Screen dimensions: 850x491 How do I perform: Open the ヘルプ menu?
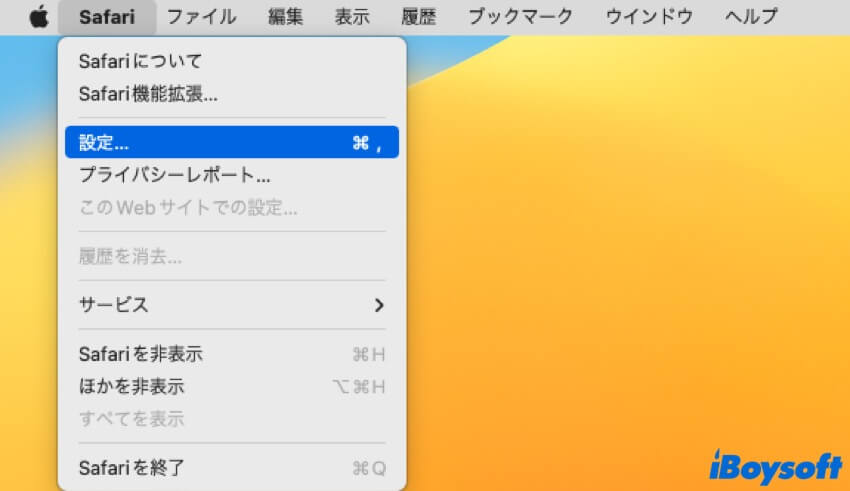click(751, 17)
